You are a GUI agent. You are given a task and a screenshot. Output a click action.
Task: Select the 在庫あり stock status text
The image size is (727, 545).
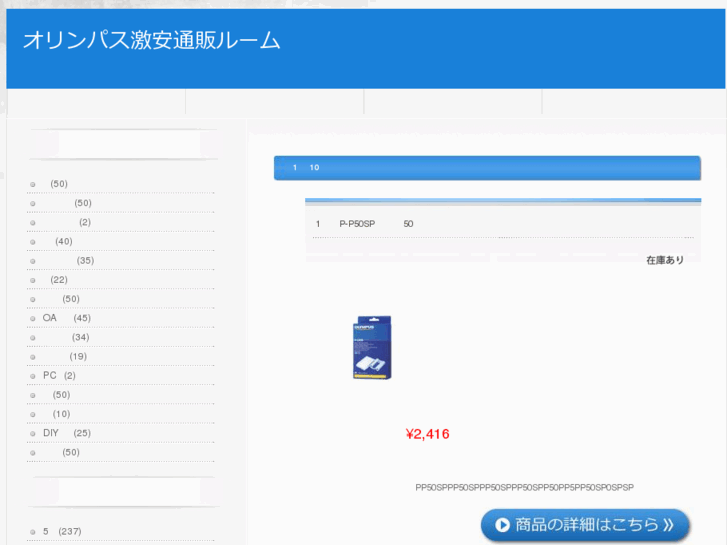pos(665,260)
